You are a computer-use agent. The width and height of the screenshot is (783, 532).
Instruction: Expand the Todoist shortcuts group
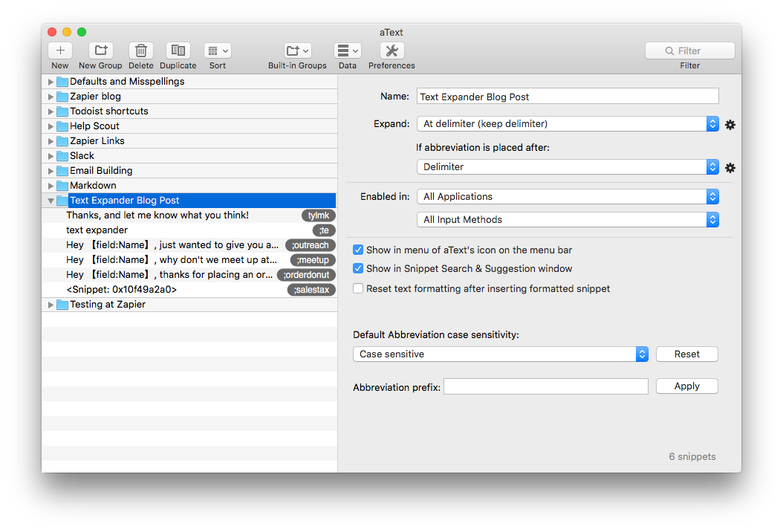[x=51, y=111]
